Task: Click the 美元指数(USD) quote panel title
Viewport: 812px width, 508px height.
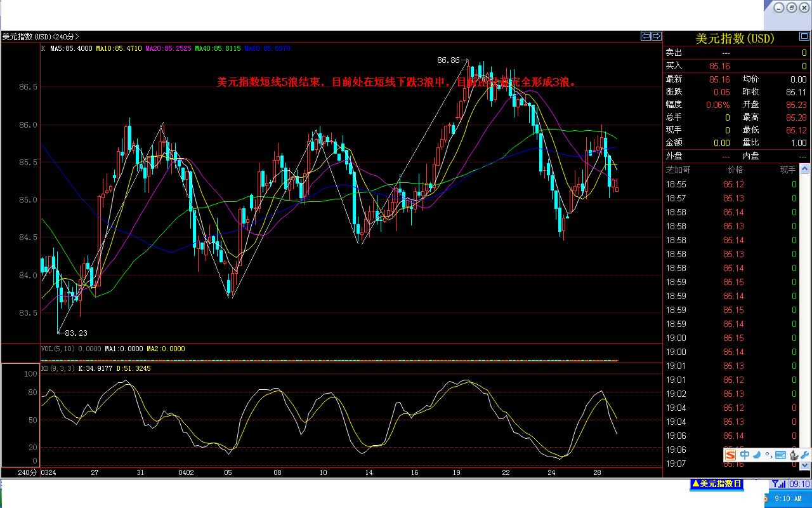Action: click(735, 39)
